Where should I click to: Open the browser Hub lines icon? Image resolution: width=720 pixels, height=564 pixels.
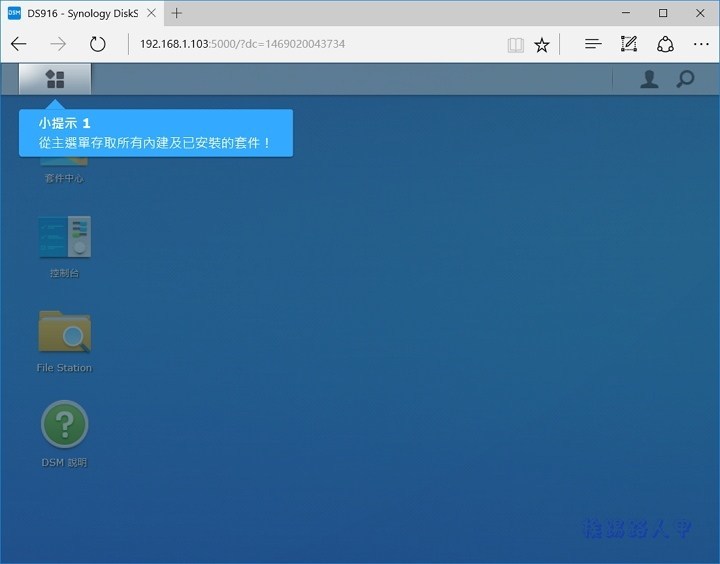point(593,44)
